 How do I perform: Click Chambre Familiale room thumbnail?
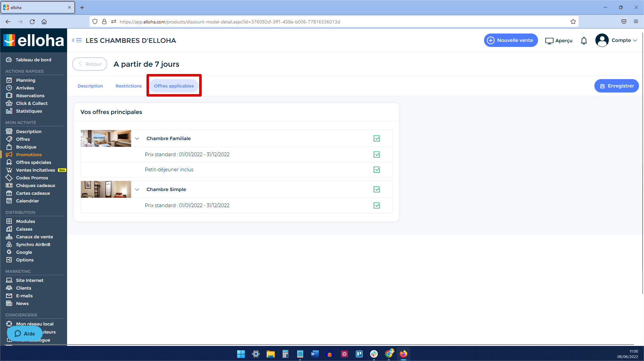coord(106,138)
